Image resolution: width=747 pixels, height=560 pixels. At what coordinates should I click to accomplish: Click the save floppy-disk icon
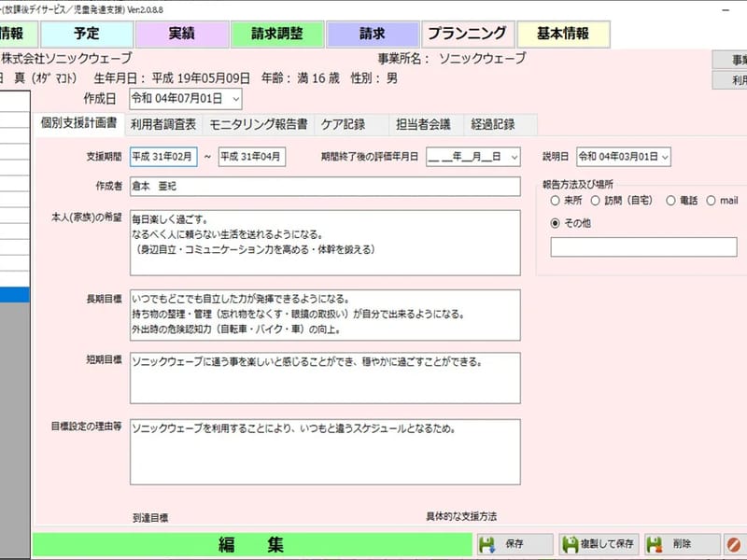tap(486, 544)
